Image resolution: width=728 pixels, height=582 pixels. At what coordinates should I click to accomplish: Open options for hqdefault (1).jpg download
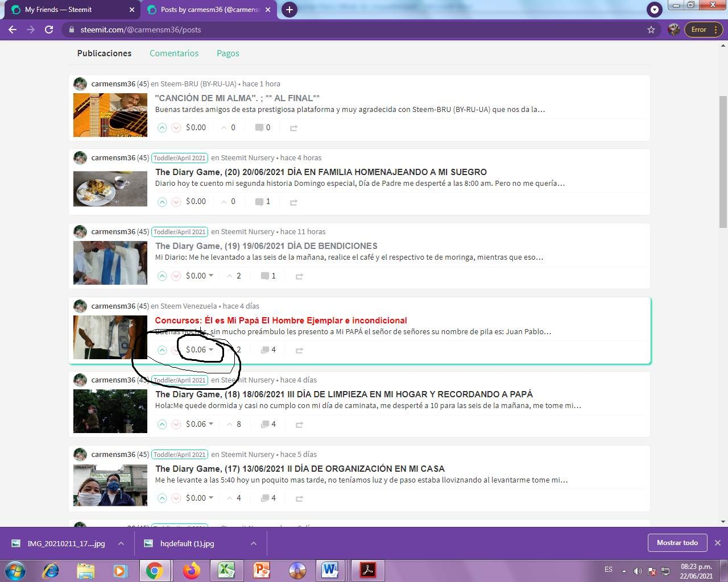tap(254, 543)
